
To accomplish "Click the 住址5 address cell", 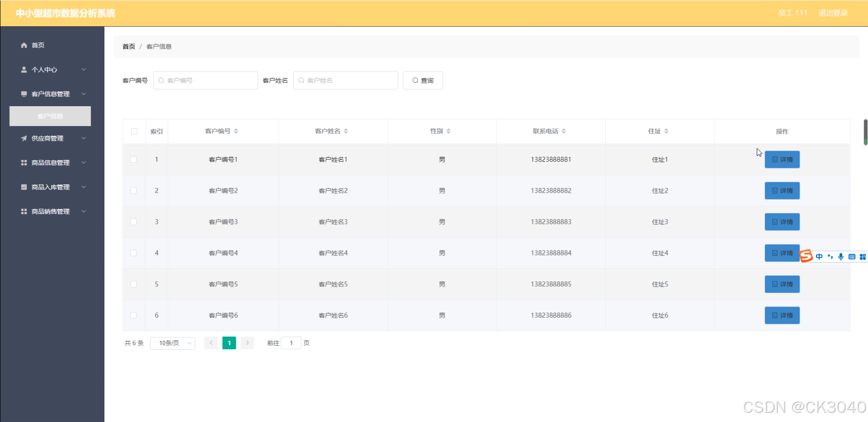I will [x=660, y=284].
